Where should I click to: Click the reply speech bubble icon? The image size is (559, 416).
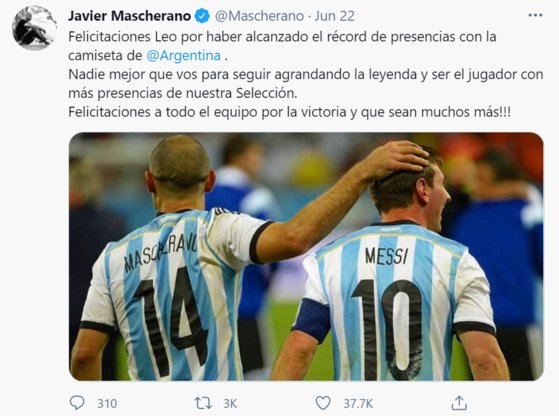pyautogui.click(x=77, y=403)
